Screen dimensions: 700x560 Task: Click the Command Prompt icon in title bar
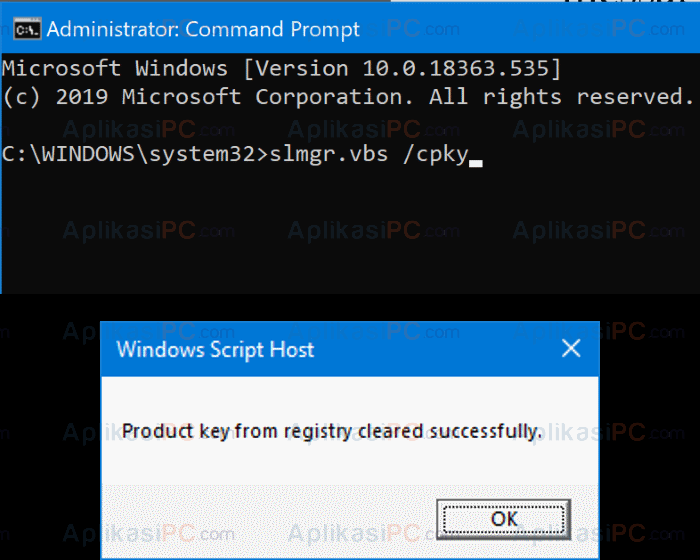pyautogui.click(x=27, y=29)
